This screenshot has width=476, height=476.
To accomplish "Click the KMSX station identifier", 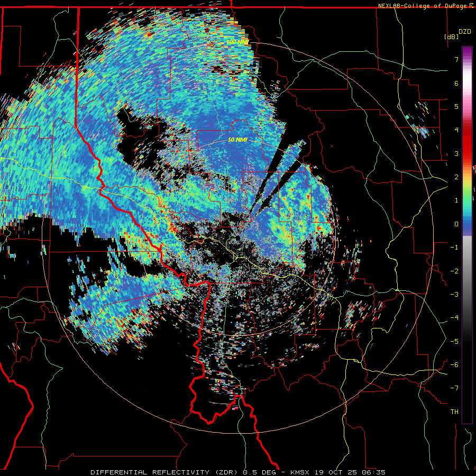I will click(300, 472).
